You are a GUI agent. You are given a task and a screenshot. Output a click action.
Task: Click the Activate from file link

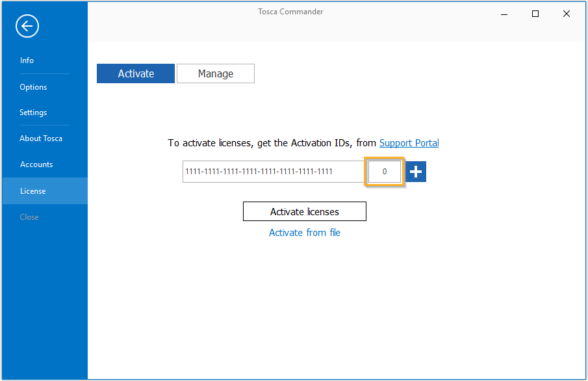305,233
